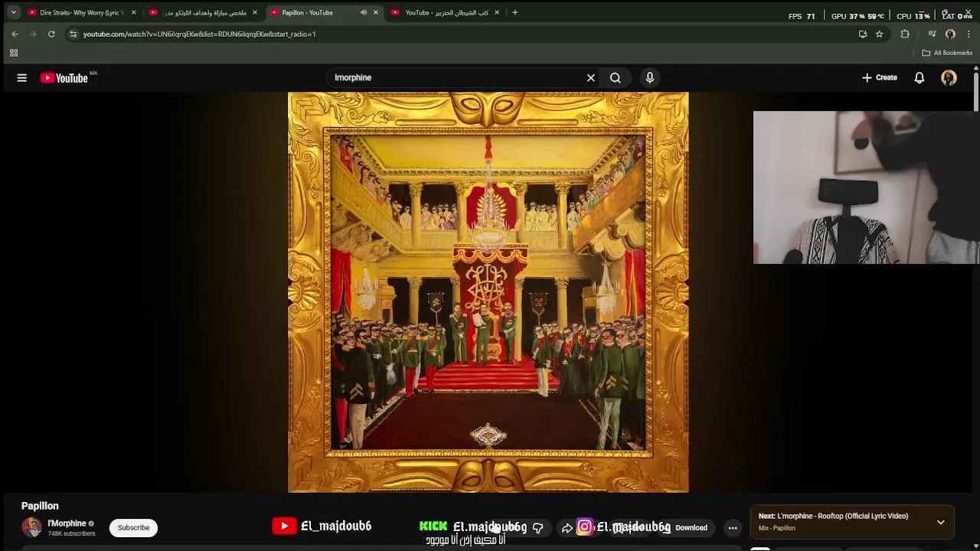Image resolution: width=980 pixels, height=551 pixels.
Task: Open the Chrome profile avatar
Action: tap(950, 34)
